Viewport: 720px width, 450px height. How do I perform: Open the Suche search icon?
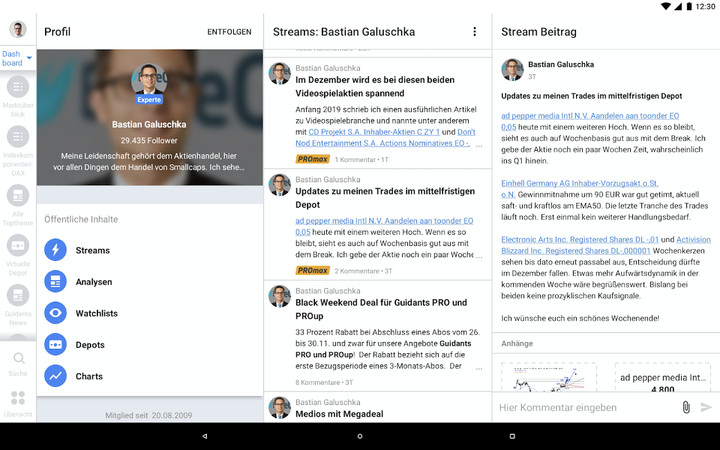coord(18,358)
